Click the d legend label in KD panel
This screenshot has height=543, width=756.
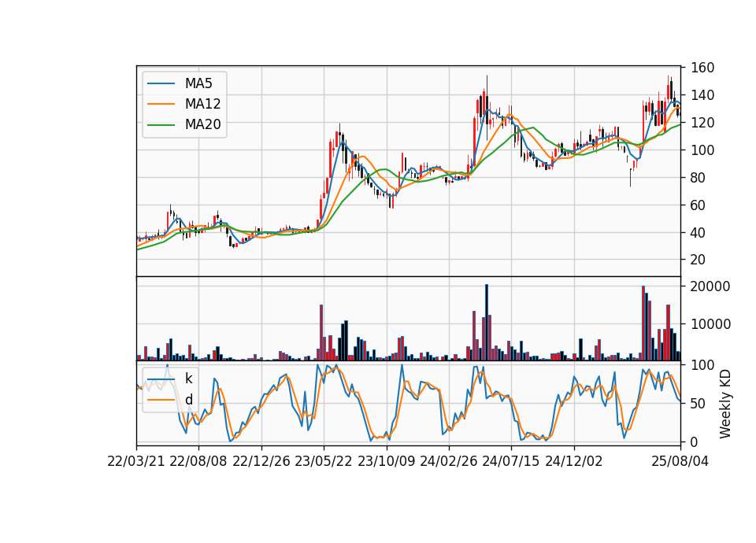coord(188,400)
